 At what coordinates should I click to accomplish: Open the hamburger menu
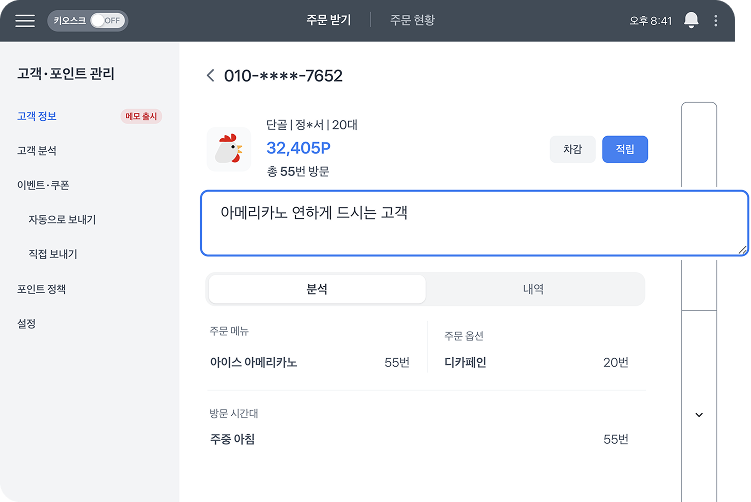point(25,20)
